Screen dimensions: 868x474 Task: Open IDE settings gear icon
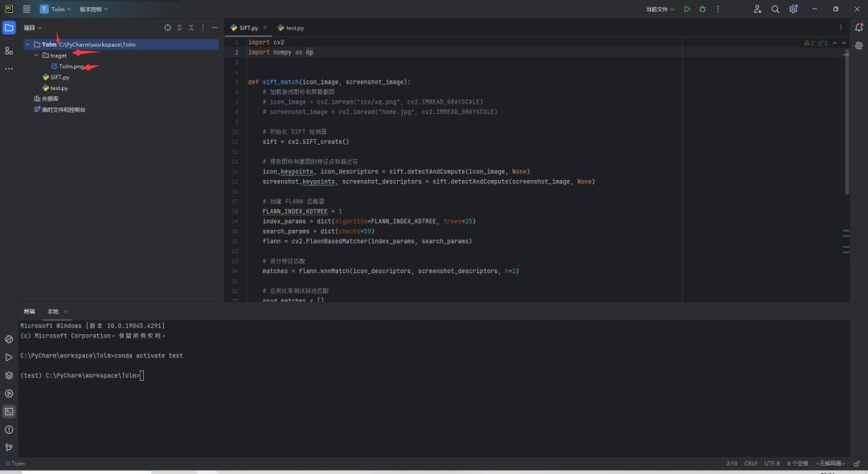[793, 9]
